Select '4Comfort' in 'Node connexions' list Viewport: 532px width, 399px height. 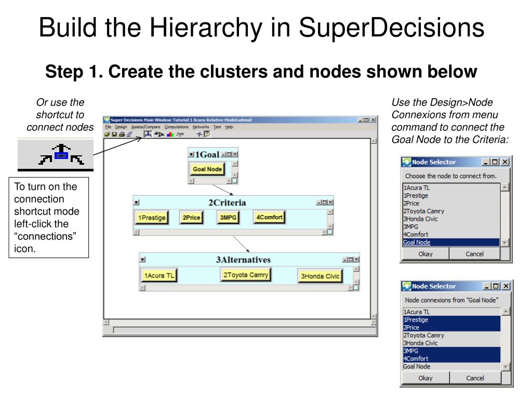451,358
